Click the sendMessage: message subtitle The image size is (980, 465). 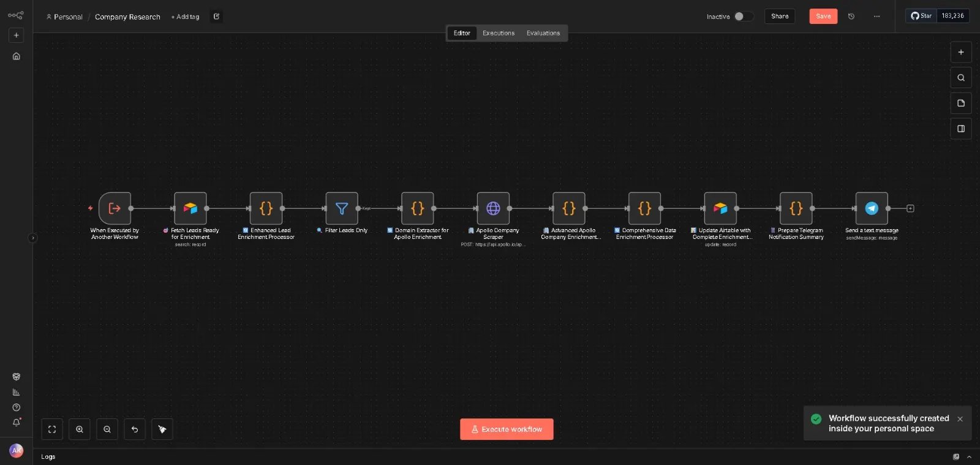click(x=872, y=238)
